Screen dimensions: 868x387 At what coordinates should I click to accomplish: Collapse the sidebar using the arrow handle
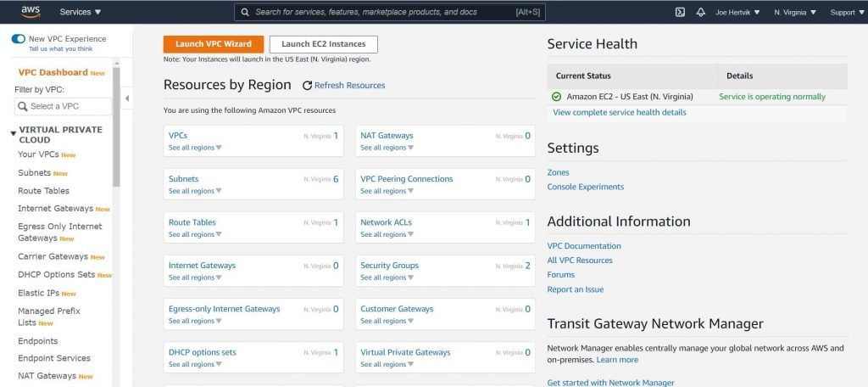pos(127,98)
